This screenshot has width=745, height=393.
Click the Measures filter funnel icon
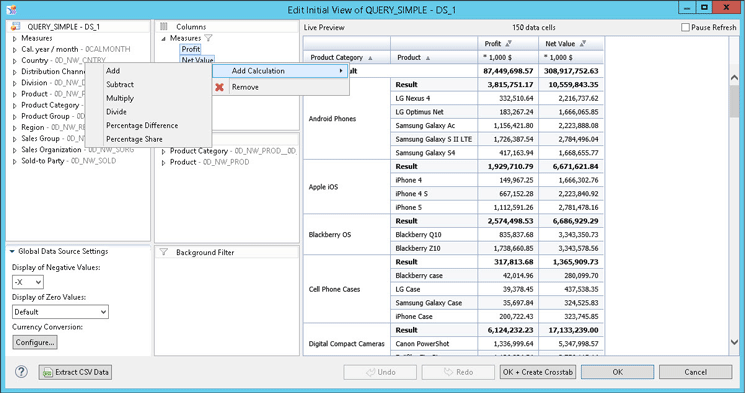pos(208,38)
